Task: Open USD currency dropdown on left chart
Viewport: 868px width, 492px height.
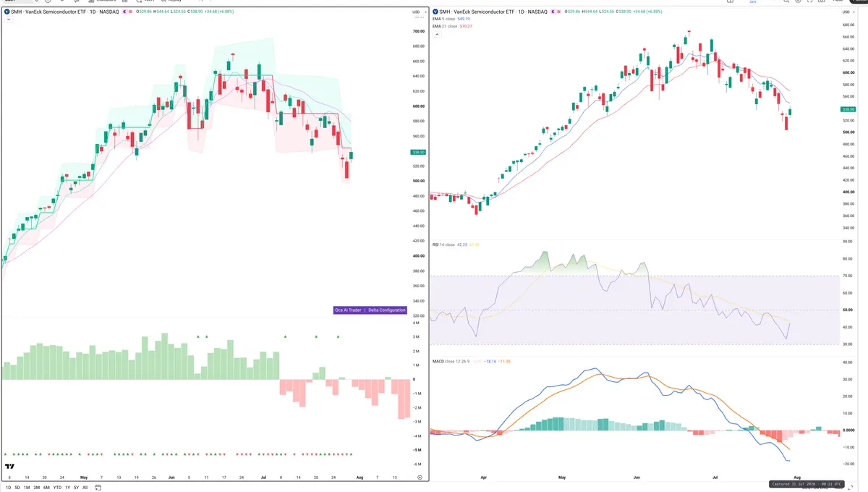Action: click(x=417, y=12)
